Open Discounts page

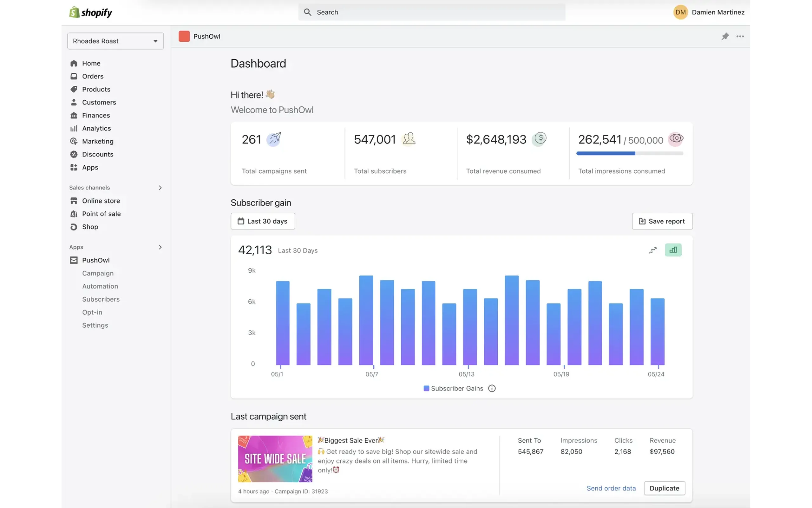(x=98, y=154)
